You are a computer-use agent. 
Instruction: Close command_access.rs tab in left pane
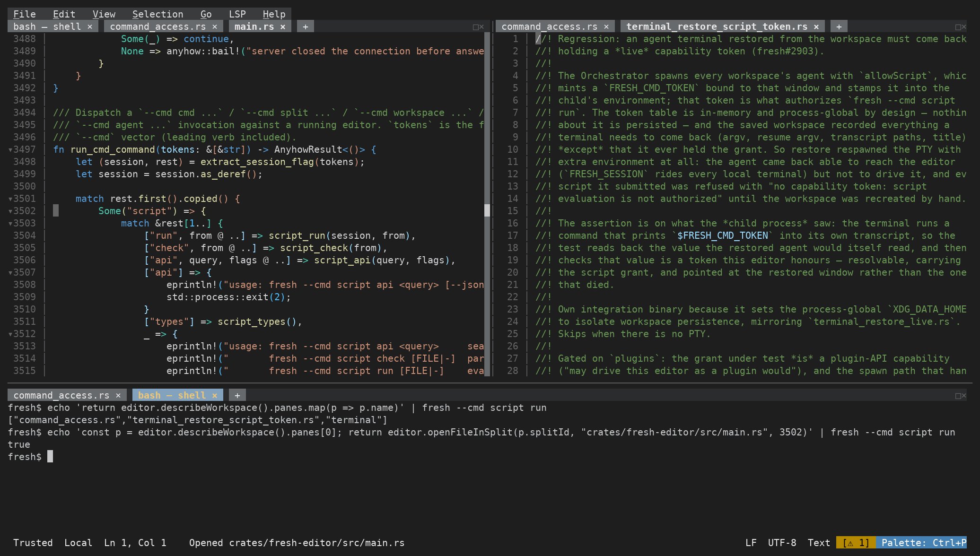coord(215,26)
